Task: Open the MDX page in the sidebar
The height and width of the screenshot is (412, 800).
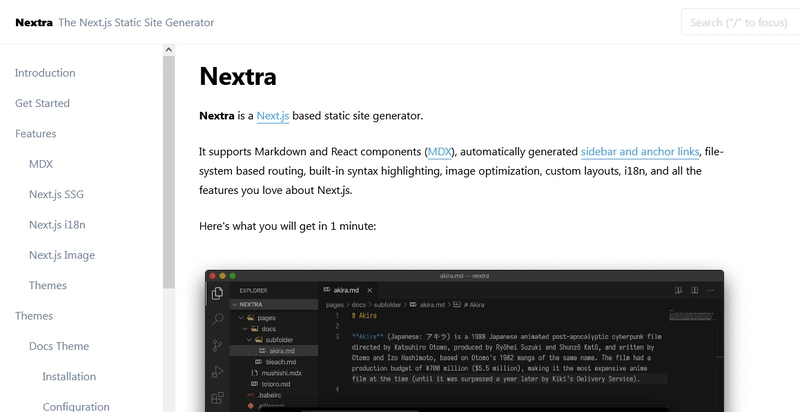Action: [41, 164]
